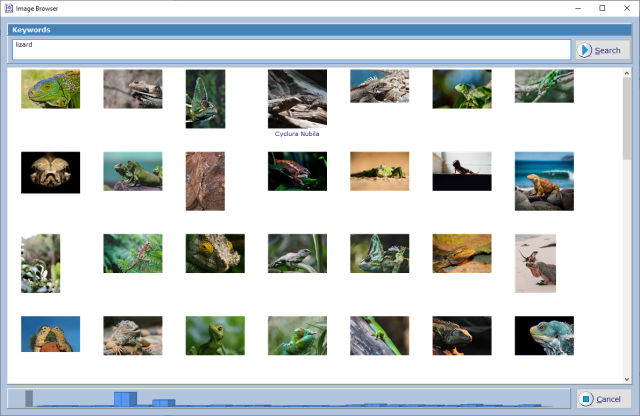Viewport: 640px width, 416px height.
Task: Select the tall reddish-brown rock lizard thumbnail
Action: point(205,181)
